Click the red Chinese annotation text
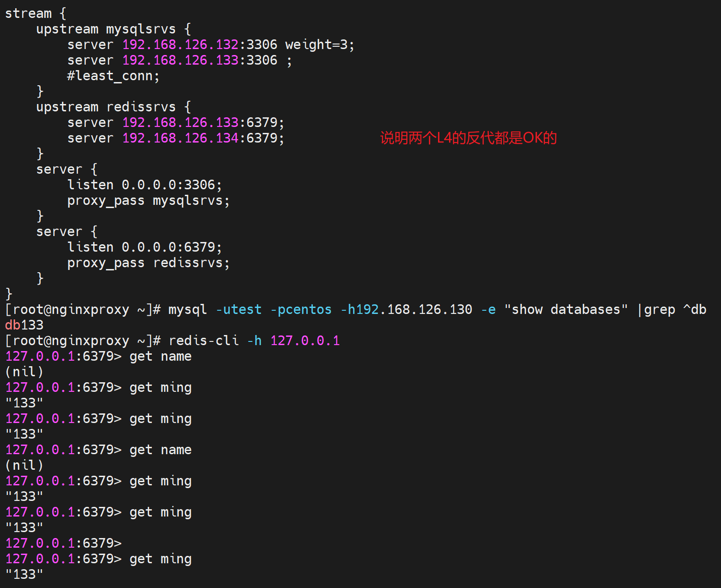Image resolution: width=721 pixels, height=588 pixels. [468, 138]
